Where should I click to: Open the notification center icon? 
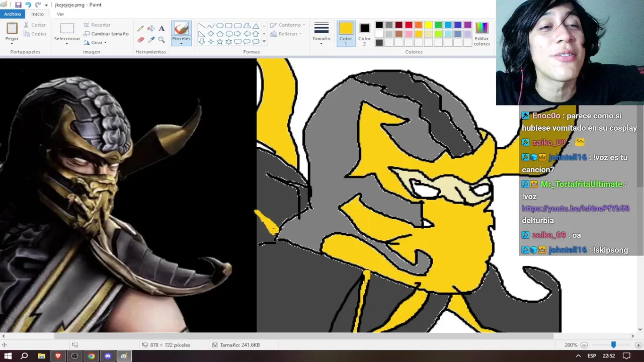coord(626,356)
